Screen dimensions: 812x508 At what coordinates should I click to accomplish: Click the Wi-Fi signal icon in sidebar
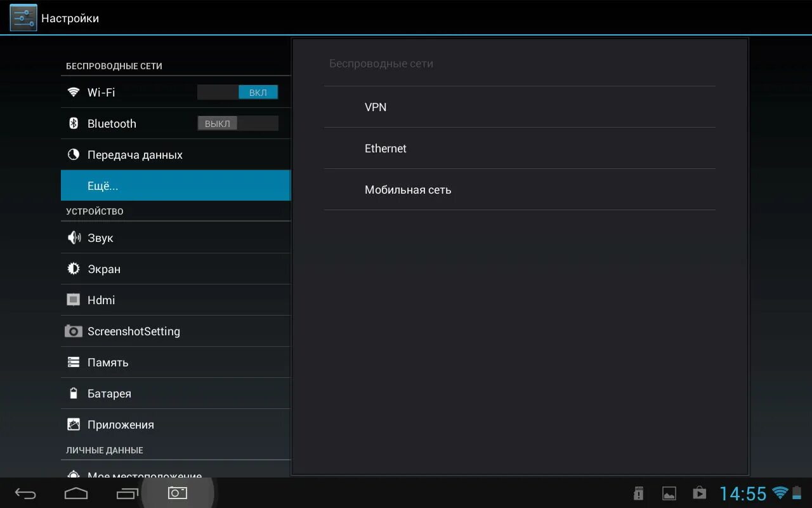click(74, 92)
